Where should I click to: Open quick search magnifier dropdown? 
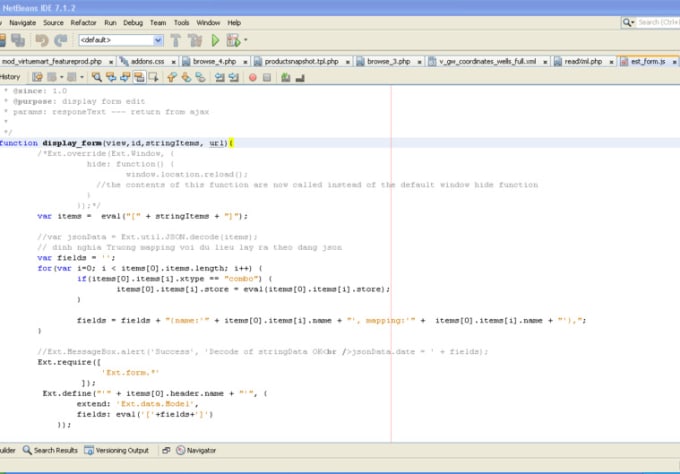tap(628, 22)
